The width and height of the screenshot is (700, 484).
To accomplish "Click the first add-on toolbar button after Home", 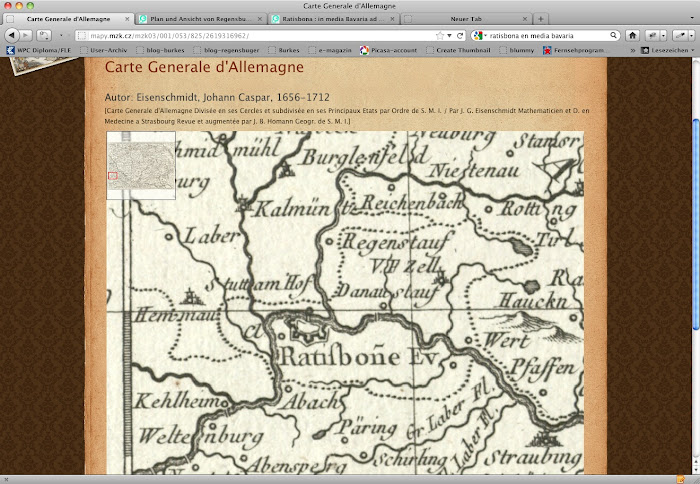I will (652, 35).
